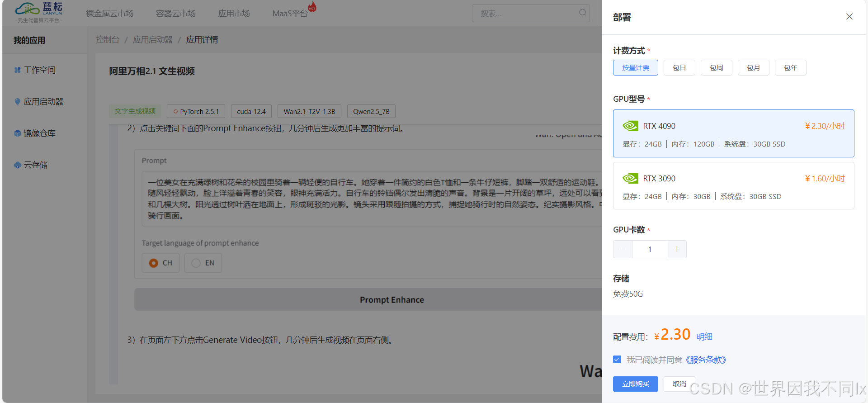Click the 蓝耘 logo in the header

(x=38, y=12)
